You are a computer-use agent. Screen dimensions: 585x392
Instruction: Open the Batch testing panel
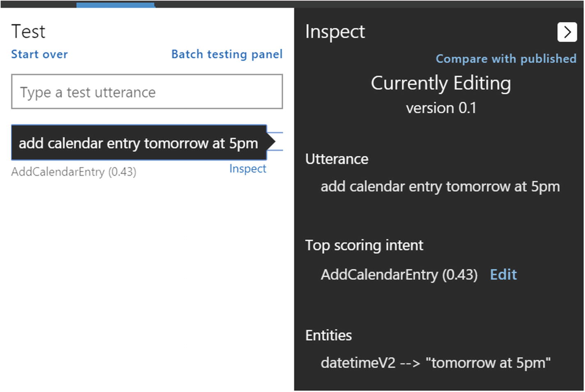coord(227,54)
